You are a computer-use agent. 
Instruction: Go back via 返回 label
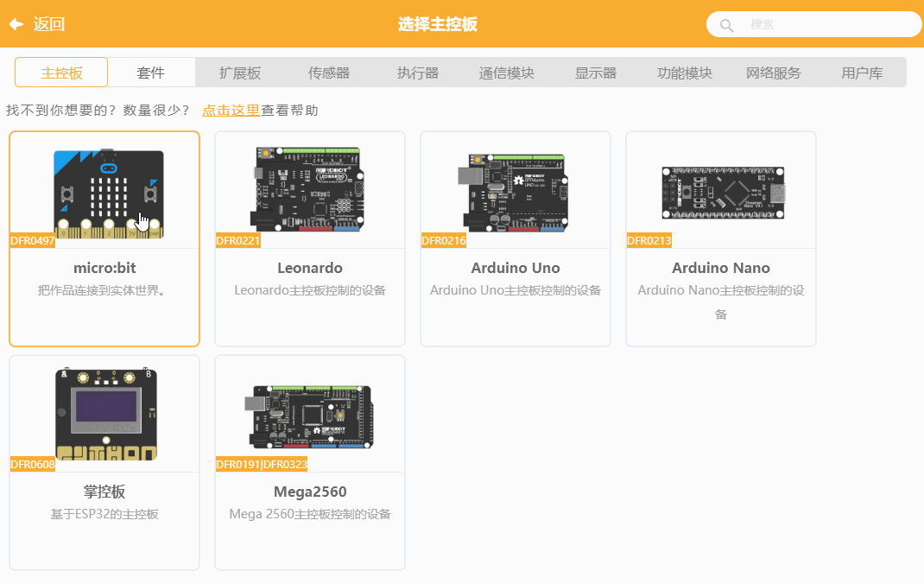click(x=49, y=24)
